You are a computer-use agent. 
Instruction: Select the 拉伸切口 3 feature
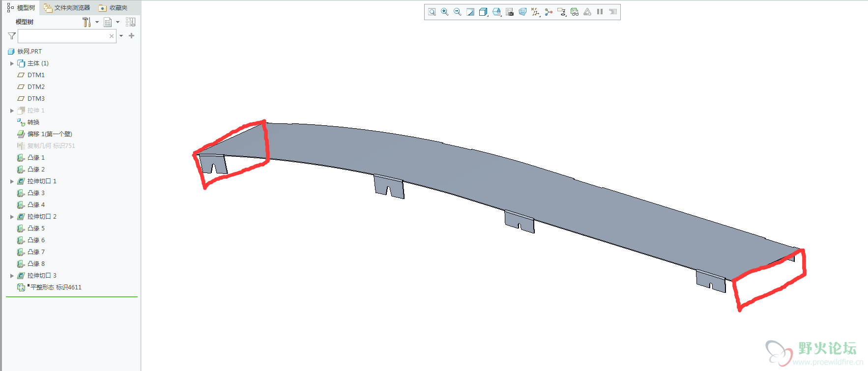coord(37,276)
